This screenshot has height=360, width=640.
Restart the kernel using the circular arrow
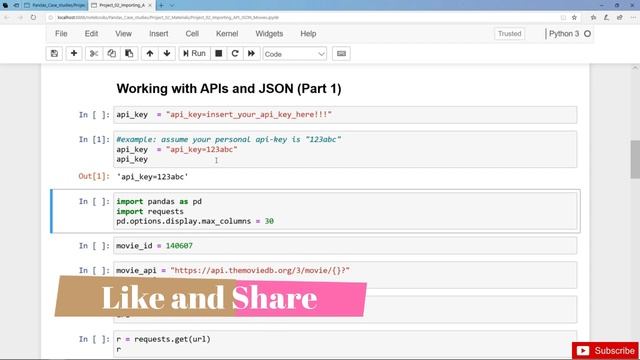click(235, 53)
